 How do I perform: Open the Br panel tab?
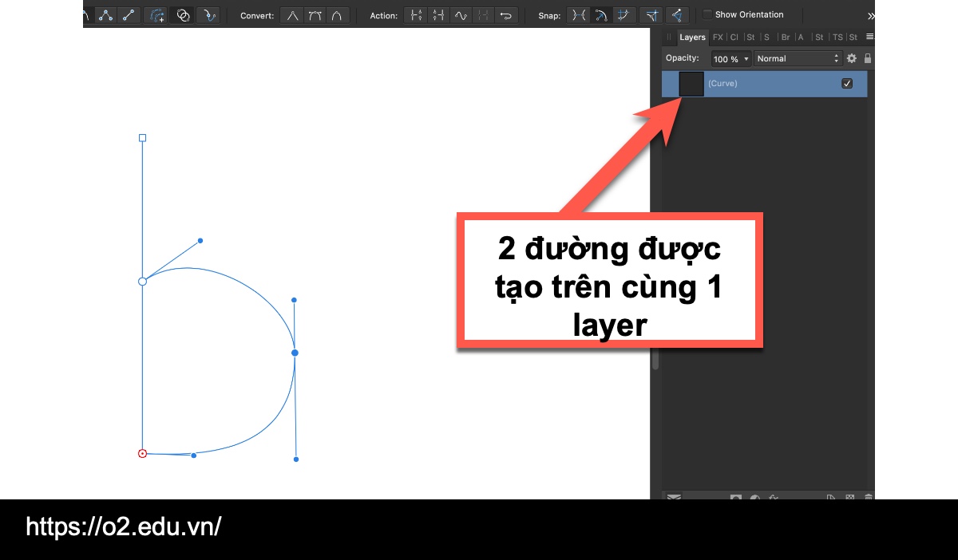[786, 37]
